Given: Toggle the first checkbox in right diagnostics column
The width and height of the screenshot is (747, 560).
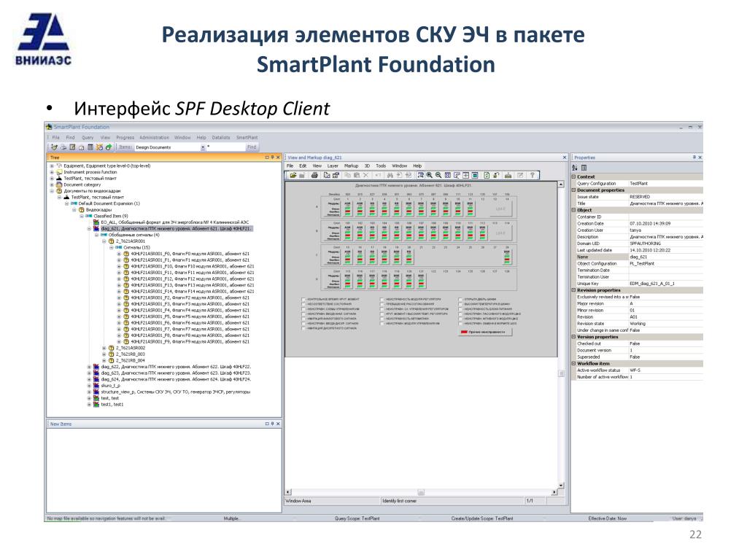Looking at the screenshot, I should coord(460,300).
